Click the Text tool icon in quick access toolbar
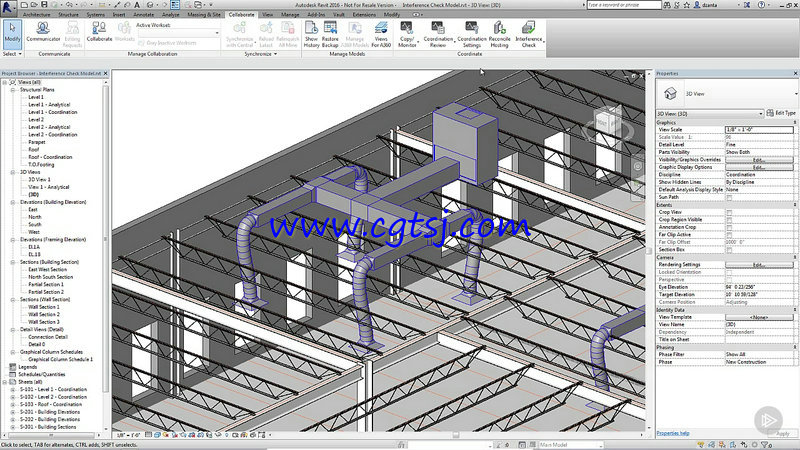 click(x=137, y=5)
